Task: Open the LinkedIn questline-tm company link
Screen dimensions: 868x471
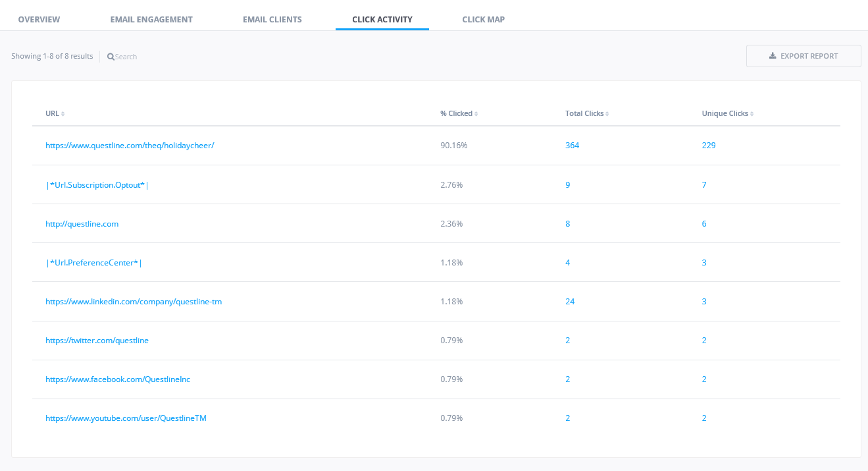Action: [134, 302]
